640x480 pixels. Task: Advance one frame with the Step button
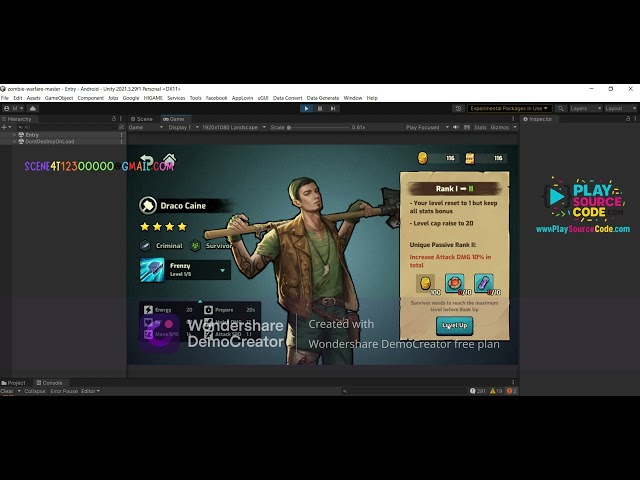(x=333, y=109)
